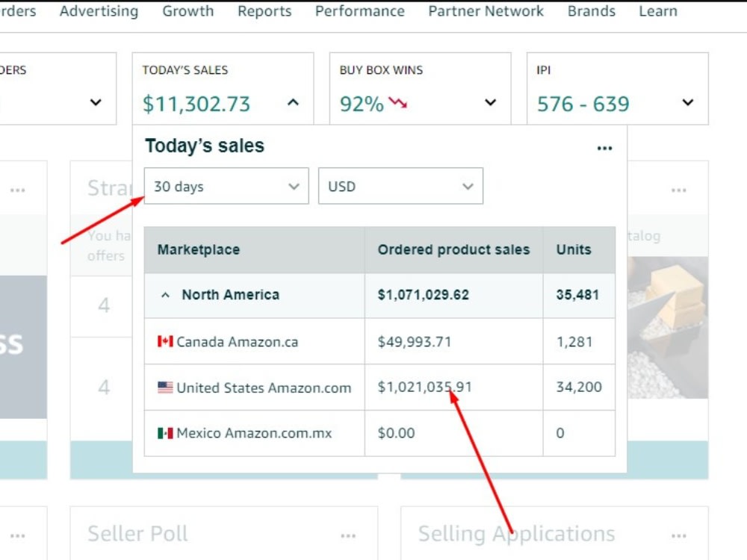The image size is (747, 560).
Task: Select the United States Amazon.com row
Action: coord(379,387)
